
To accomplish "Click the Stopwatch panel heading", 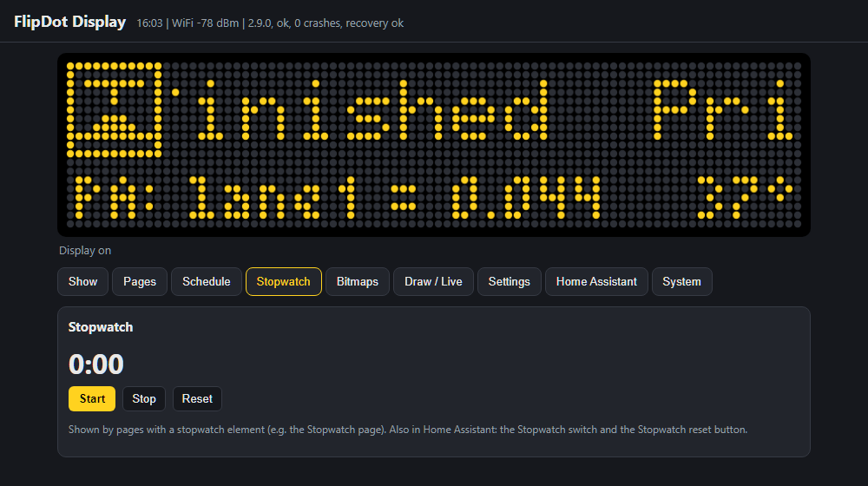I will click(x=101, y=327).
